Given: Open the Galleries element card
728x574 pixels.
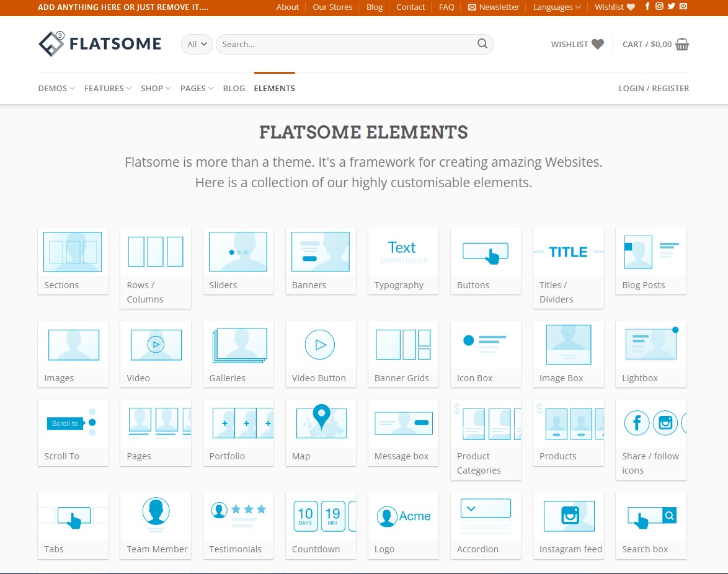Looking at the screenshot, I should click(x=238, y=354).
